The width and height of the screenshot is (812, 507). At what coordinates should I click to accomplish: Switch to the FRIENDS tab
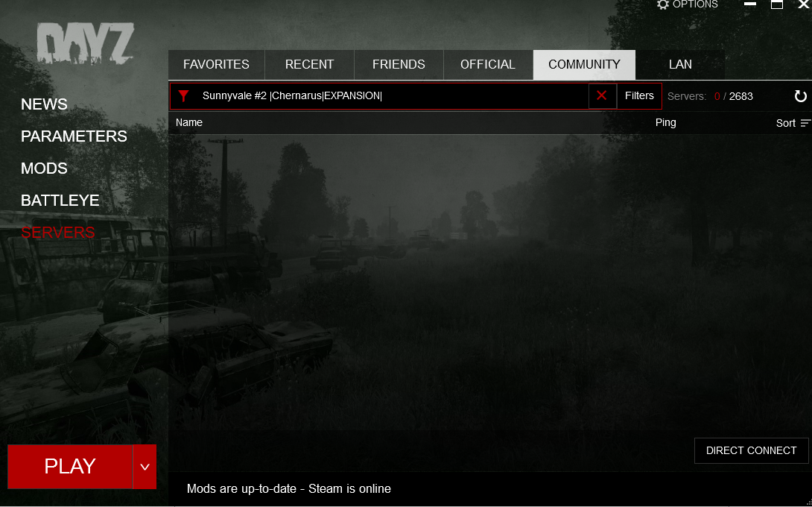pos(399,64)
